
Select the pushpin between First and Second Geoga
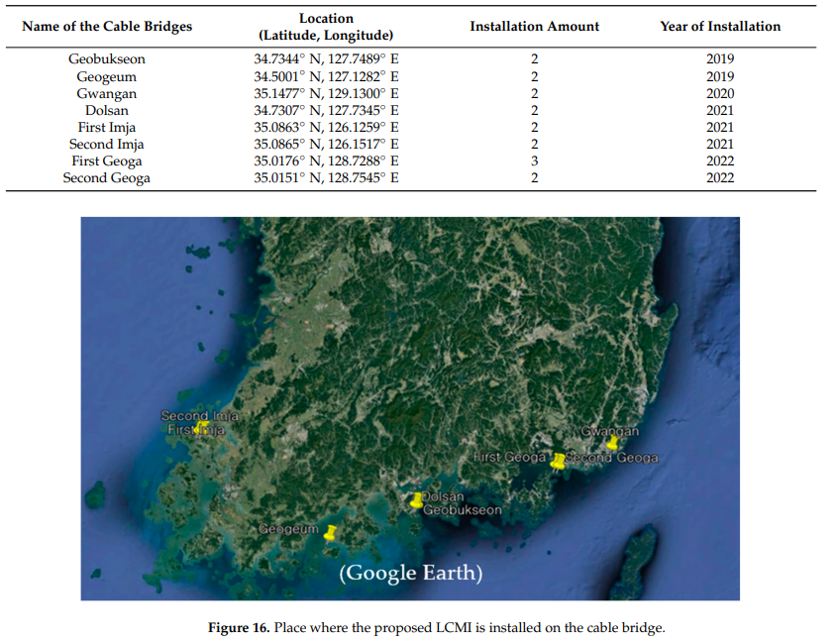(559, 461)
